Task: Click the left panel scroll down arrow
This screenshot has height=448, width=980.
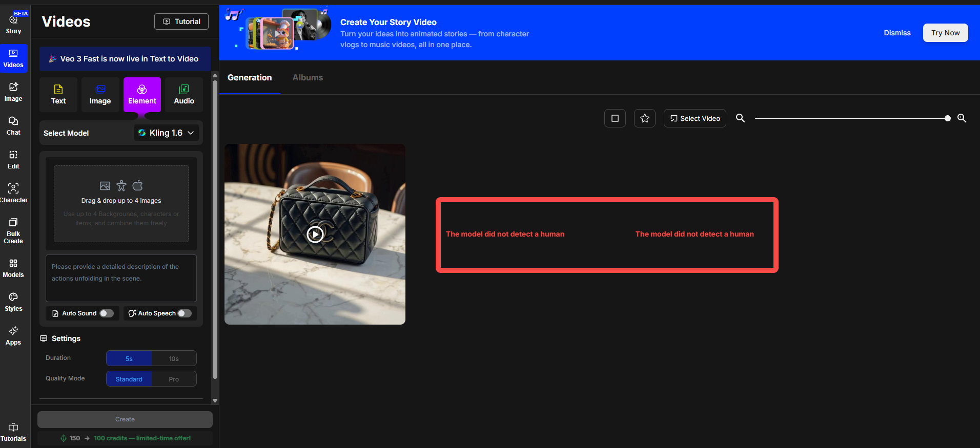Action: (x=215, y=400)
